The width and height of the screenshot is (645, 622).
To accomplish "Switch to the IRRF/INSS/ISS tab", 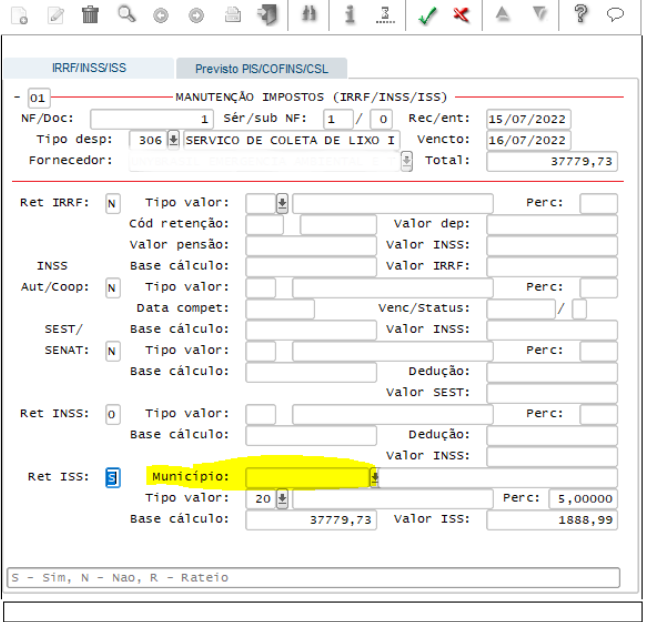I will click(x=89, y=68).
